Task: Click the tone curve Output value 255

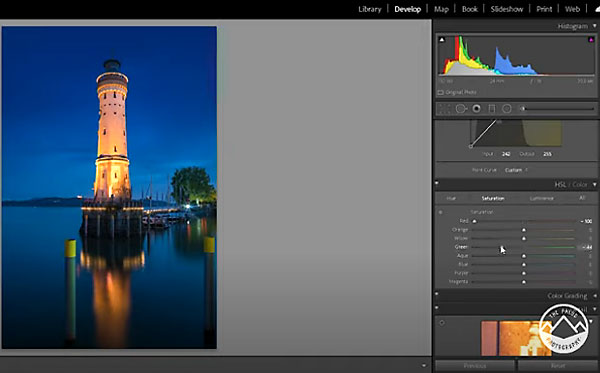Action: [547, 154]
